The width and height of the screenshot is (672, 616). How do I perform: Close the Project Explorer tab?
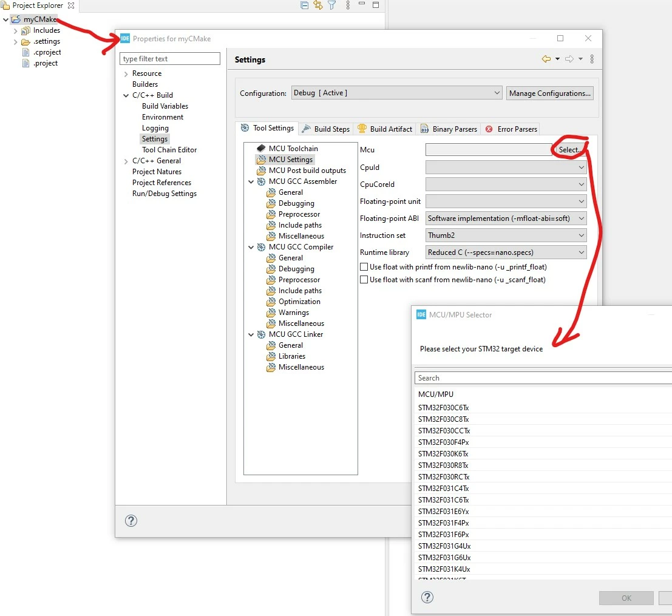(71, 5)
